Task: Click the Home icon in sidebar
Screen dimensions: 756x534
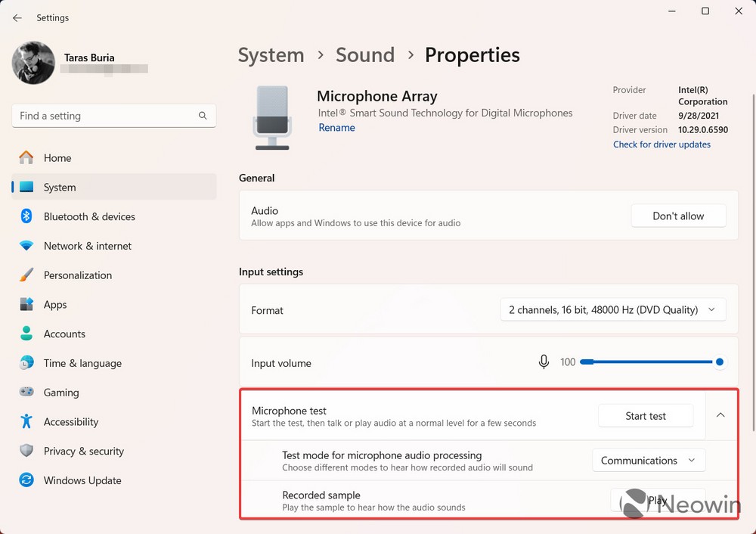Action: pos(26,158)
